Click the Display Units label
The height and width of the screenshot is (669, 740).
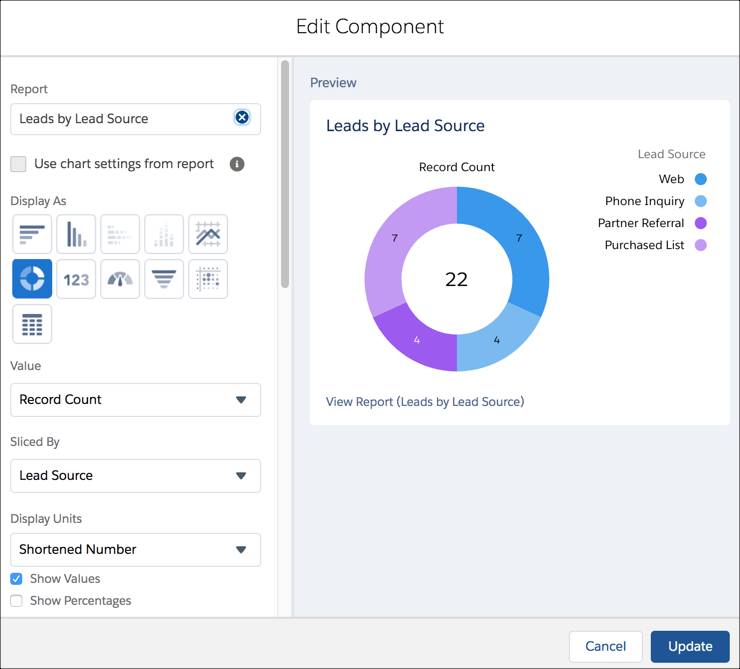coord(46,518)
